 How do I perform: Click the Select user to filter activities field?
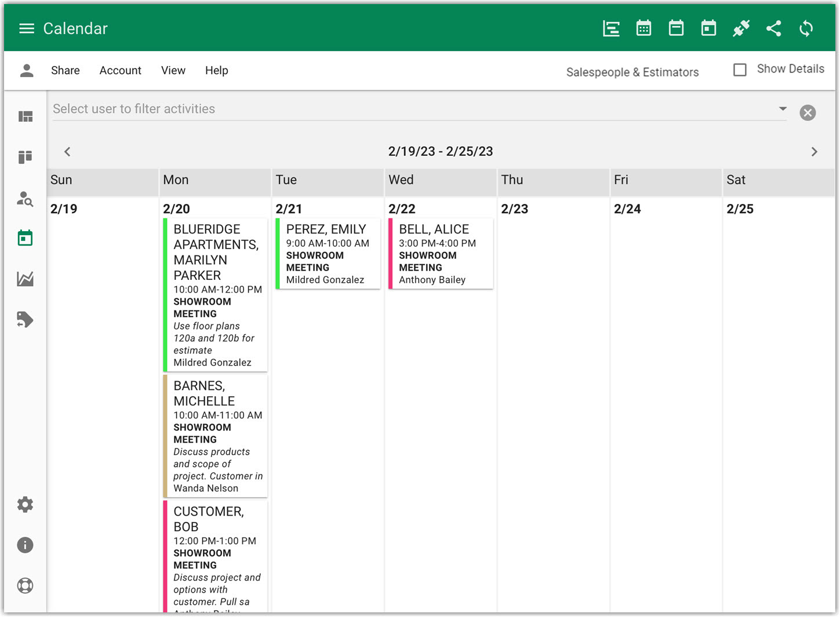click(x=419, y=109)
